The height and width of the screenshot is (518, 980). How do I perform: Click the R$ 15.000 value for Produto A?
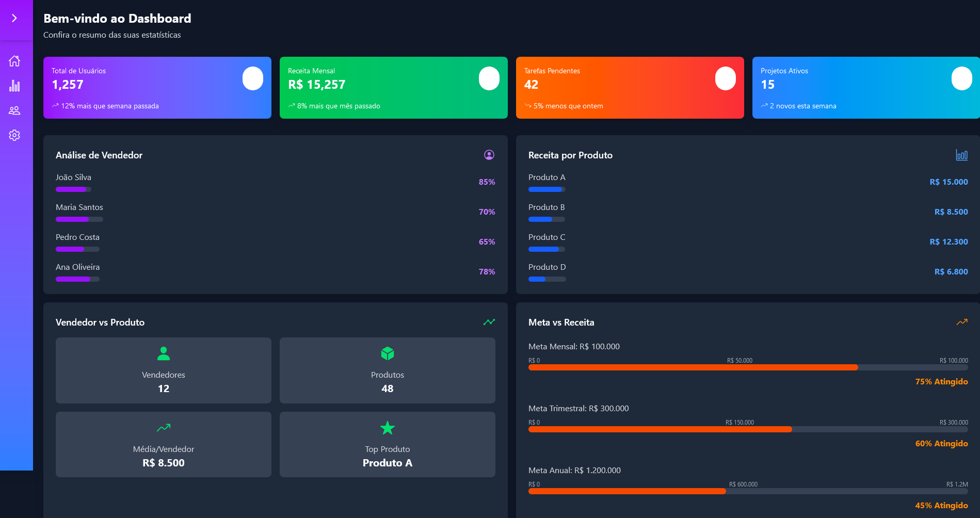tap(948, 182)
